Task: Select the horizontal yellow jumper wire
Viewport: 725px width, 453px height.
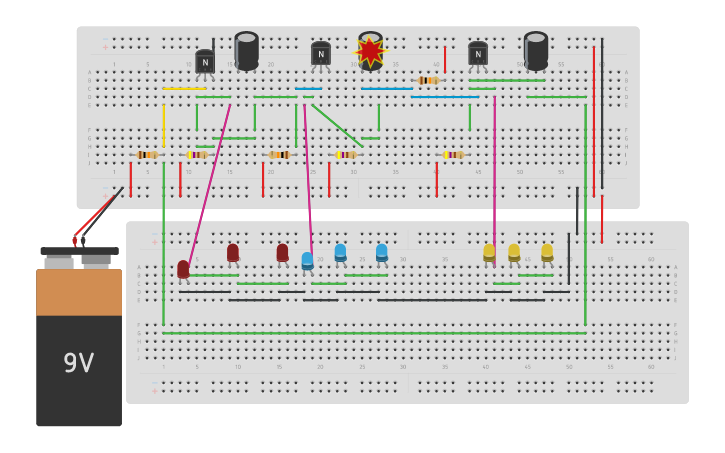Action: tap(184, 89)
